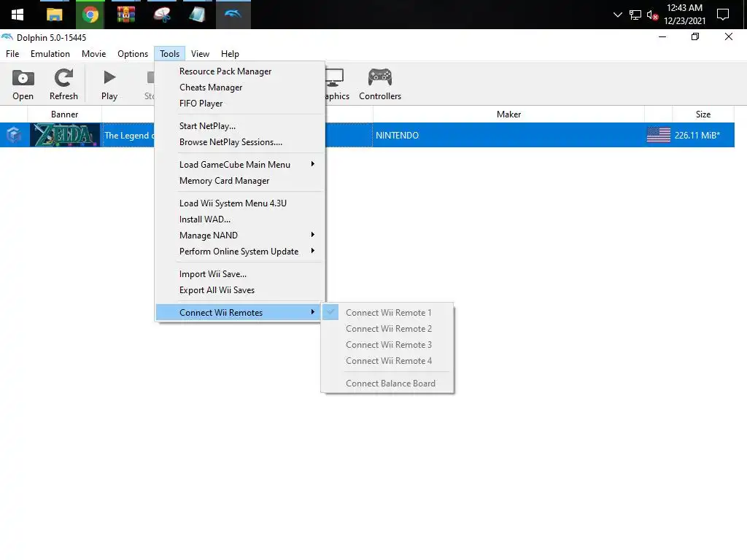Image resolution: width=747 pixels, height=560 pixels.
Task: Toggle Connect Wii Remote 2
Action: (388, 329)
